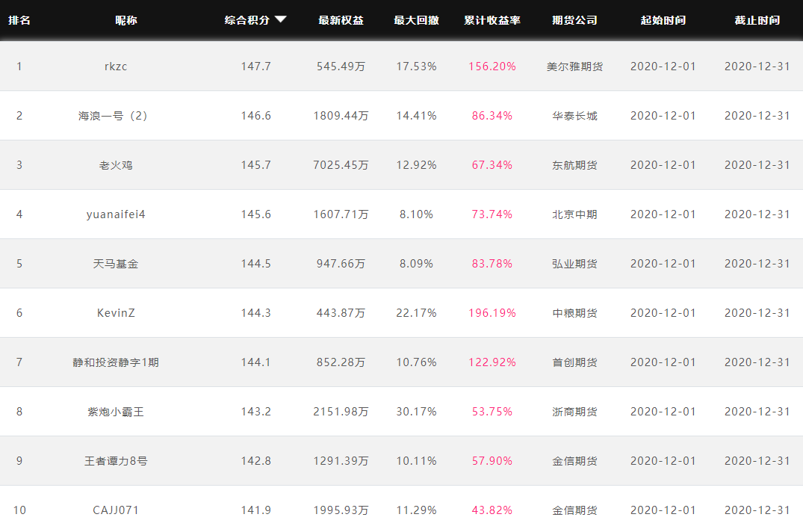Select 金信期货 in CAJJ071 row

point(574,510)
